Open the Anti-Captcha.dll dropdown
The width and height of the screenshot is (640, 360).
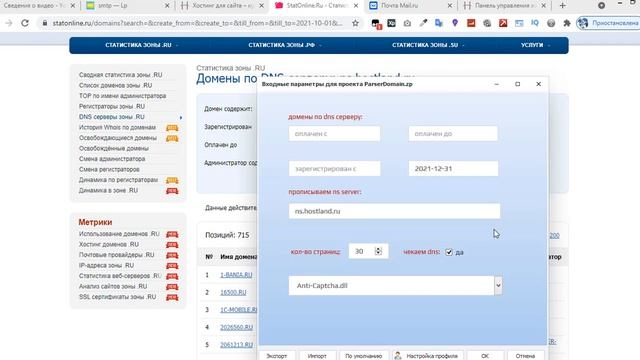click(498, 286)
